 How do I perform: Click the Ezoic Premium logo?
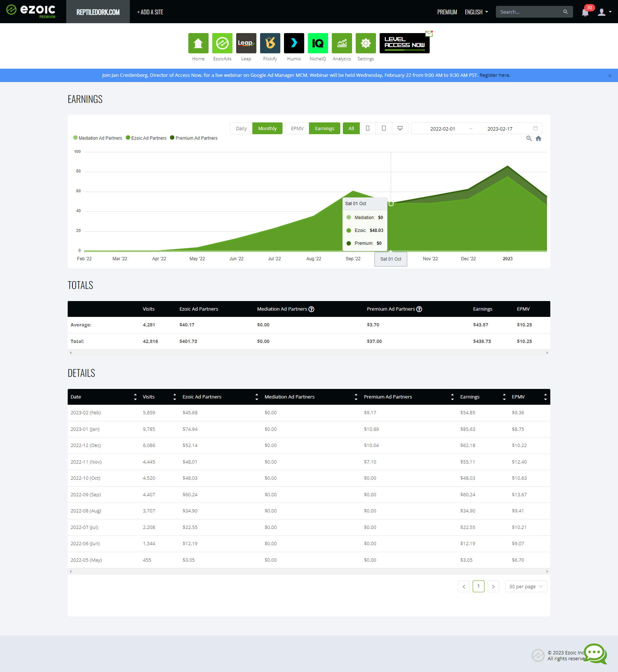tap(31, 11)
